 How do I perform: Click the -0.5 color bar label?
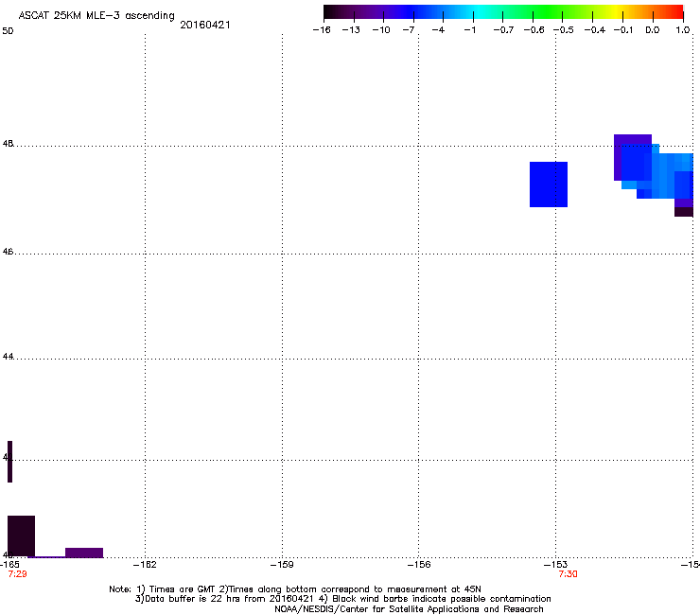(564, 30)
